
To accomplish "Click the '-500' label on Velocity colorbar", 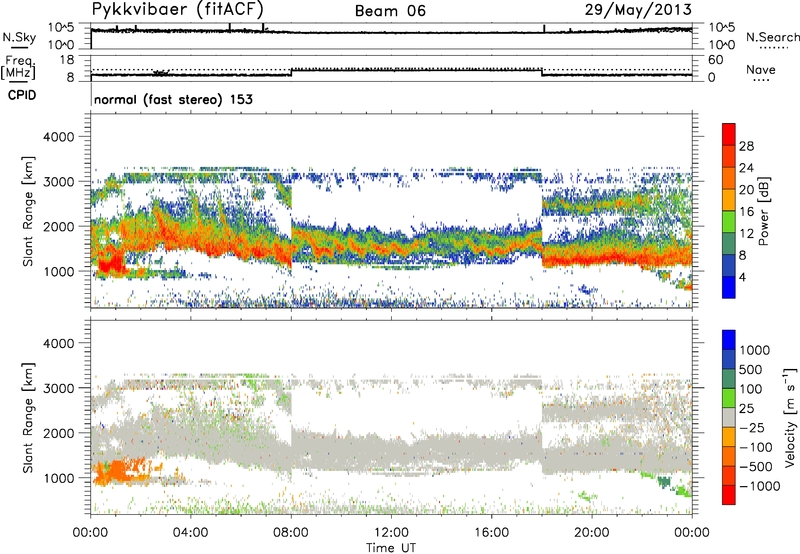I will tap(756, 466).
